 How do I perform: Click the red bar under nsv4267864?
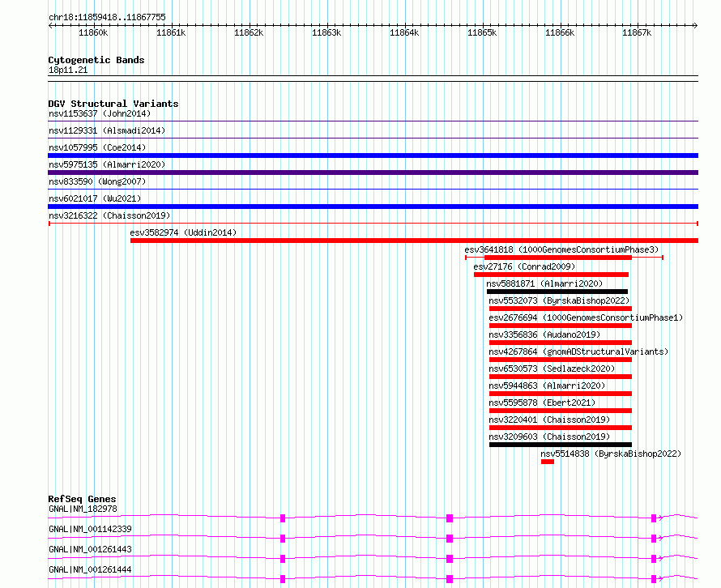pos(561,360)
